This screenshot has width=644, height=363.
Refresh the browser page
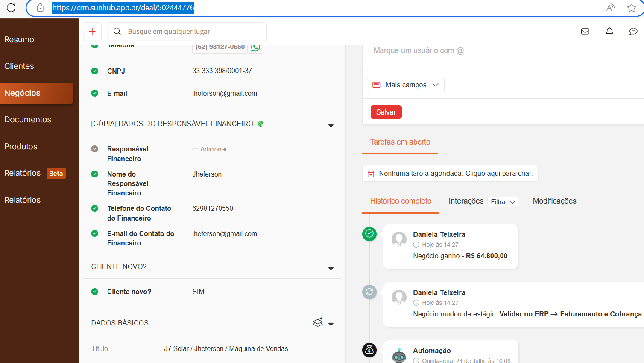11,8
